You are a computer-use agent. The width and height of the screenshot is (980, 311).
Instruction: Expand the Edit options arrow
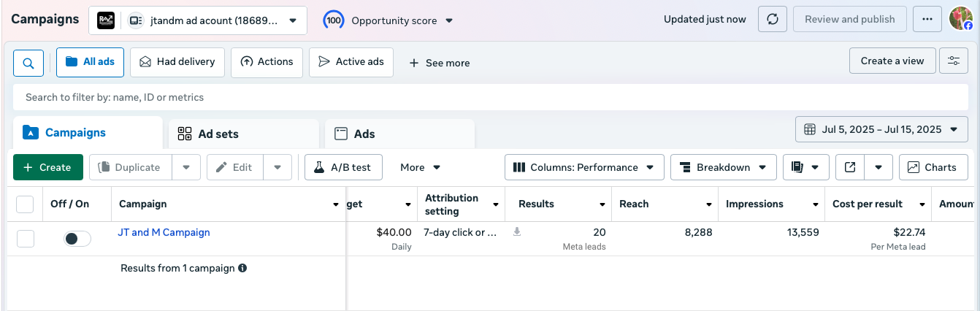[x=277, y=167]
